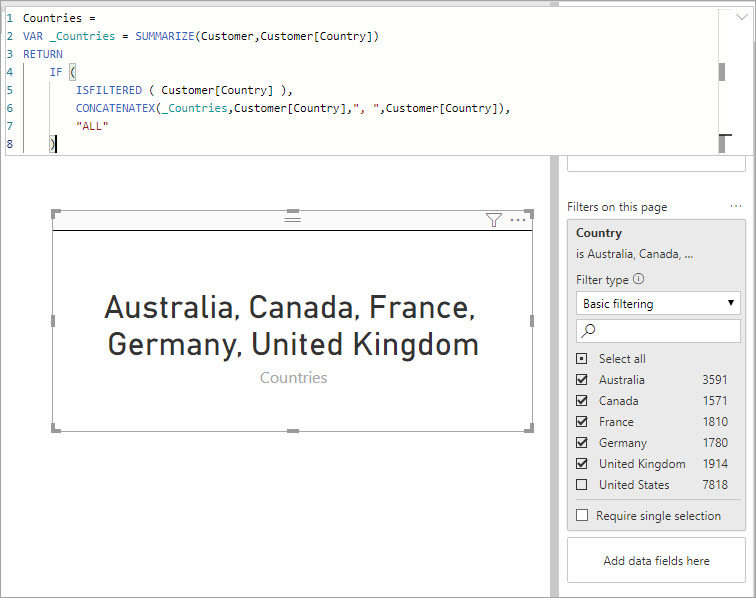The height and width of the screenshot is (598, 756).
Task: Enable Require single selection
Action: (582, 515)
